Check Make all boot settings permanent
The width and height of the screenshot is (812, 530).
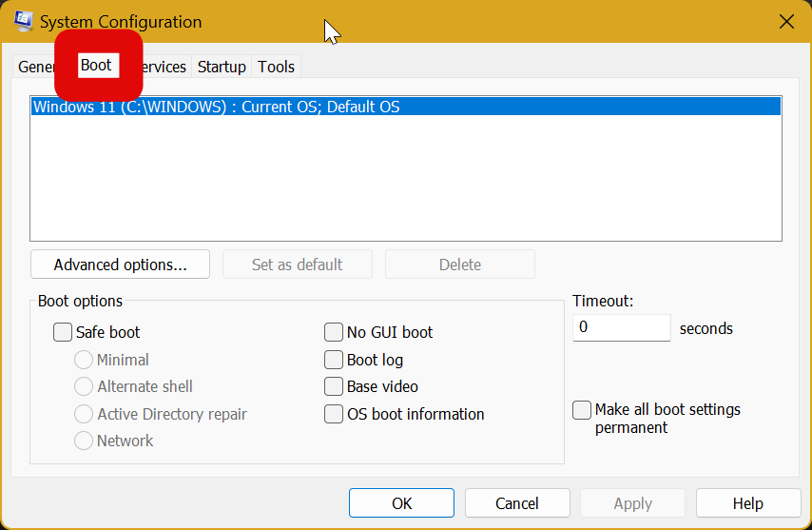582,410
